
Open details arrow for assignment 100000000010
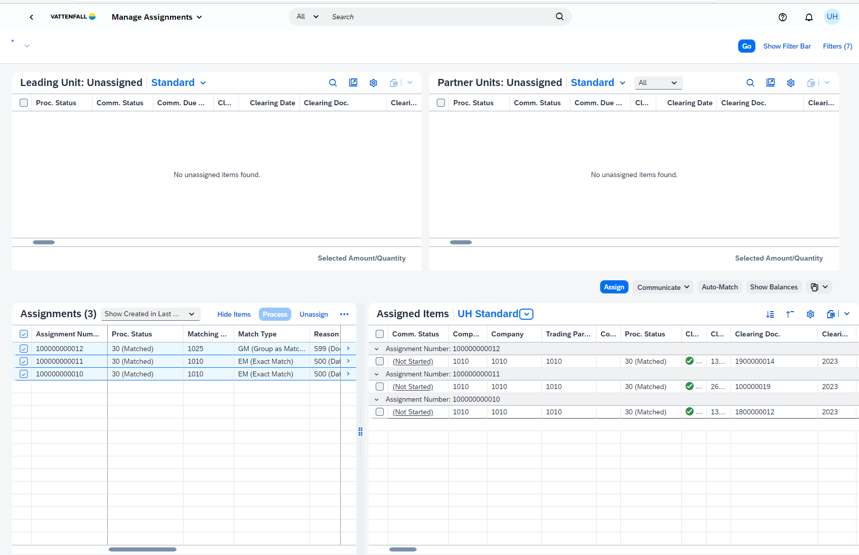(x=348, y=374)
